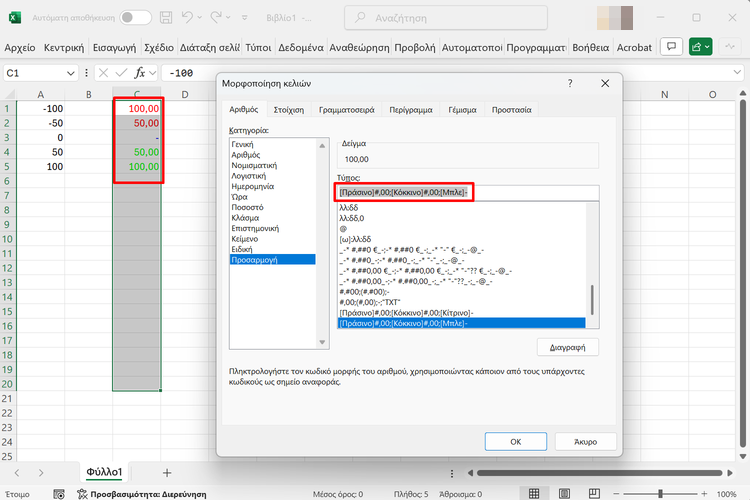Select the Ημερομηνία category
The height and width of the screenshot is (500, 750).
[x=273, y=186]
